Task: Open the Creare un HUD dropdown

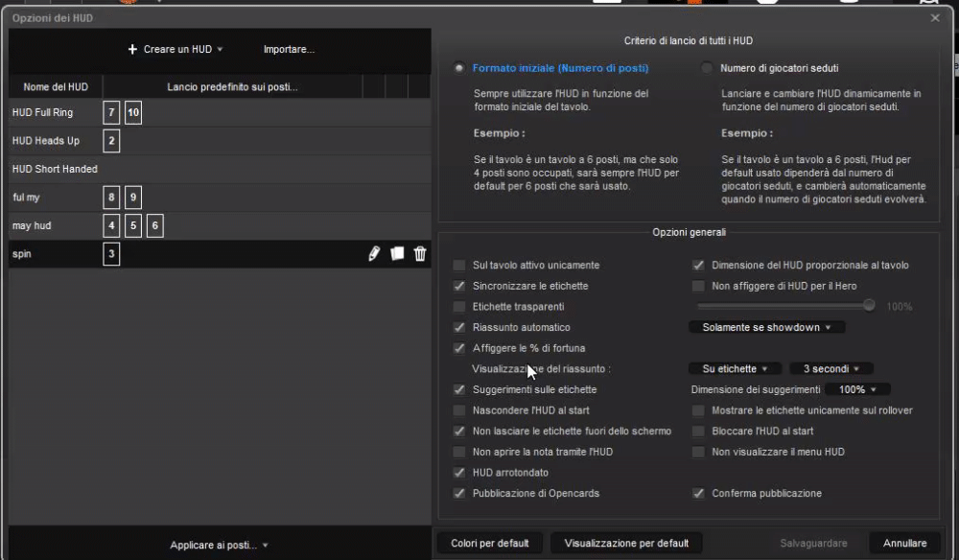Action: 175,49
